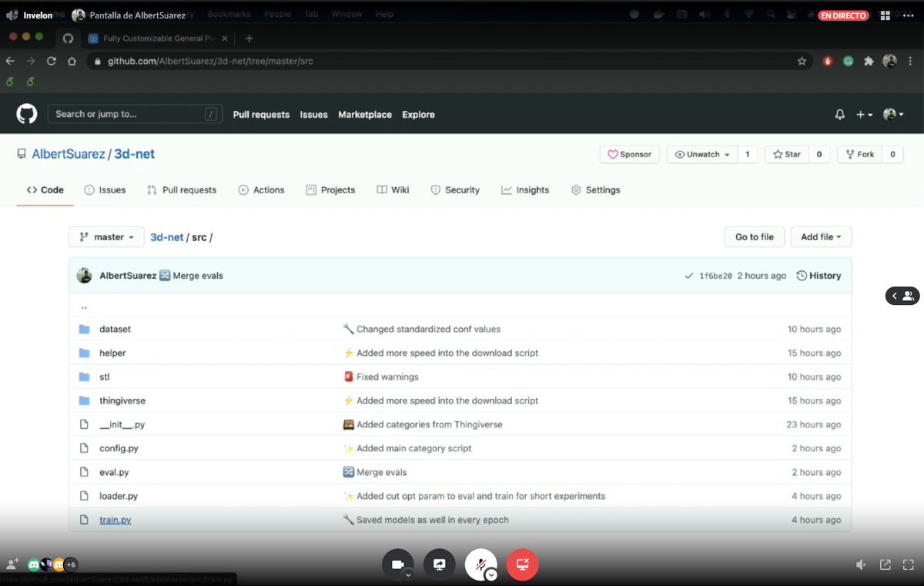This screenshot has width=924, height=586.
Task: Open Pull requests in GitHub header
Action: (261, 115)
